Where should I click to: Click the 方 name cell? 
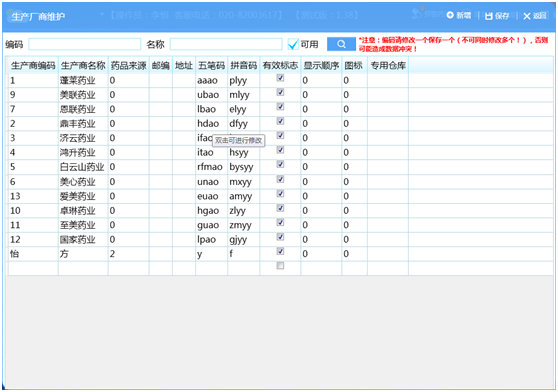point(83,254)
